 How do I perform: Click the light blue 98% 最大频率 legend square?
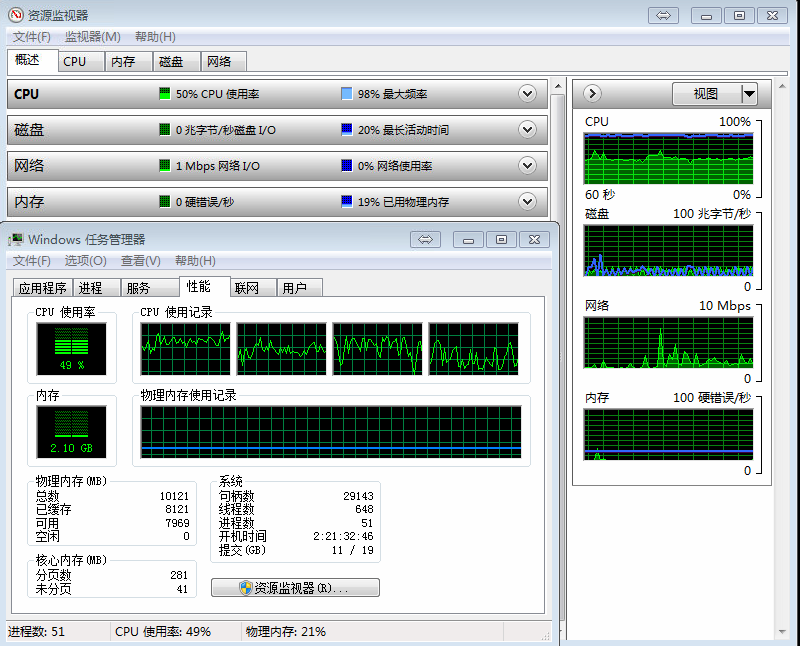tap(346, 93)
